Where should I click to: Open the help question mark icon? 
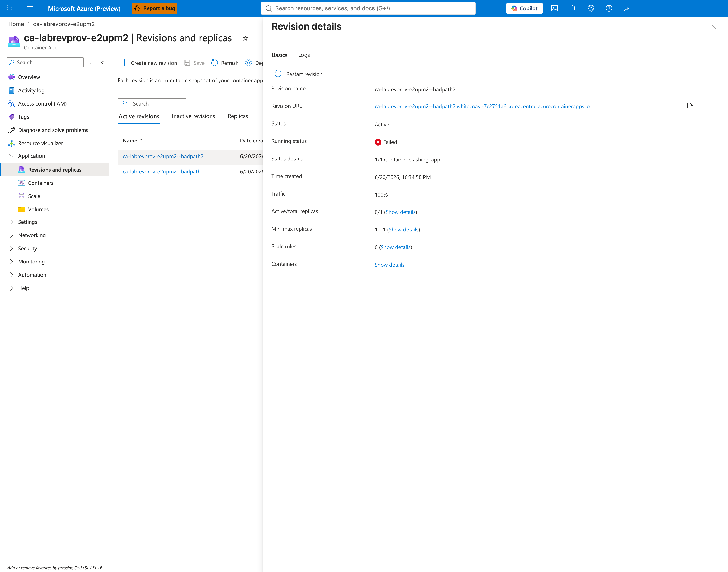pyautogui.click(x=609, y=8)
